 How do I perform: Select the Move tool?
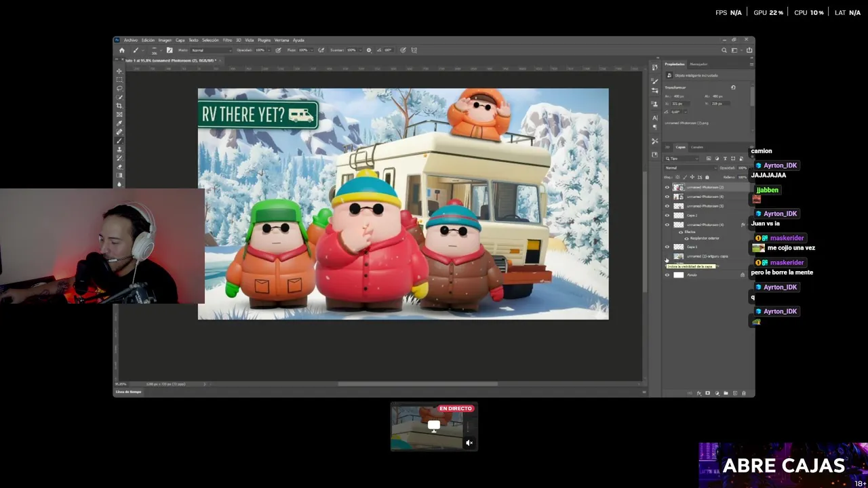pos(119,71)
